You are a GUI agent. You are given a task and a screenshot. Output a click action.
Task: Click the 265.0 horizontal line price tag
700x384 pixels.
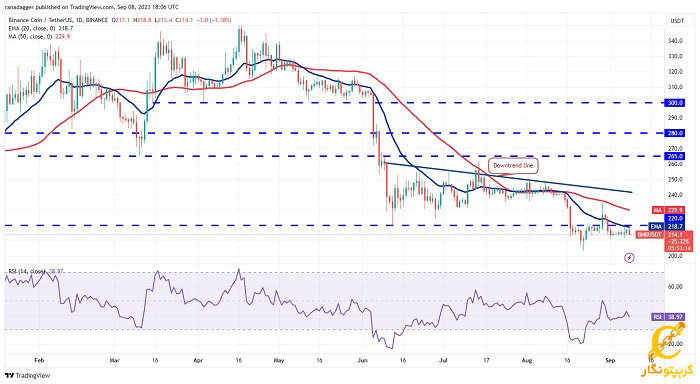click(x=675, y=156)
